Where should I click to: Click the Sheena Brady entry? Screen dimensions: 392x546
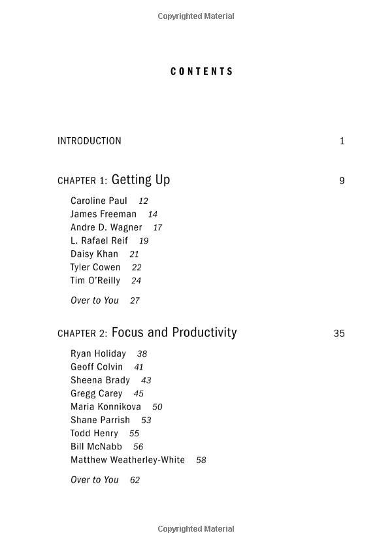coord(100,380)
